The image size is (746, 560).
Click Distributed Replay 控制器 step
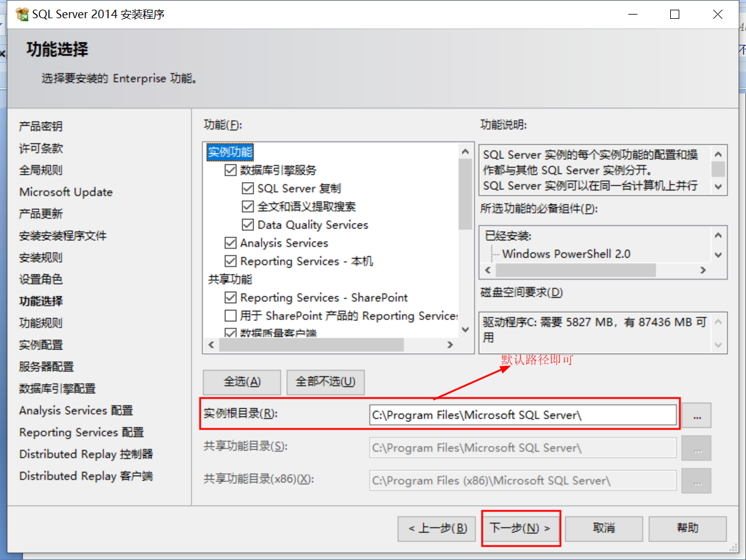point(86,454)
